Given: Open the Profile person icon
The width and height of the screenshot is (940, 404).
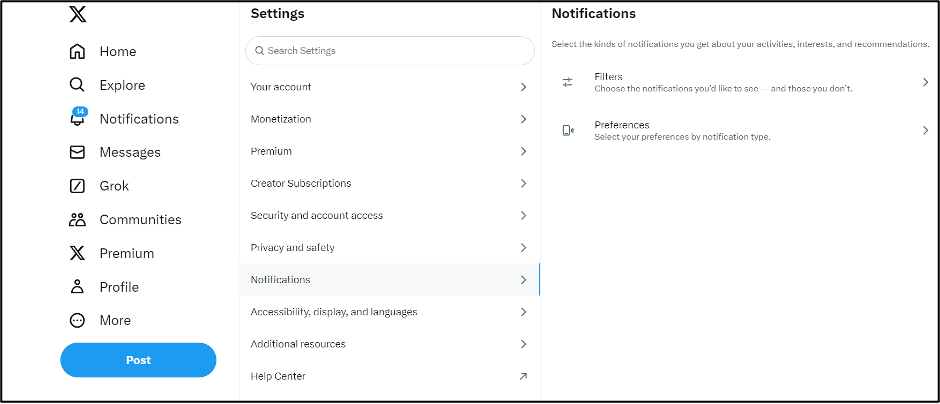Looking at the screenshot, I should 77,287.
